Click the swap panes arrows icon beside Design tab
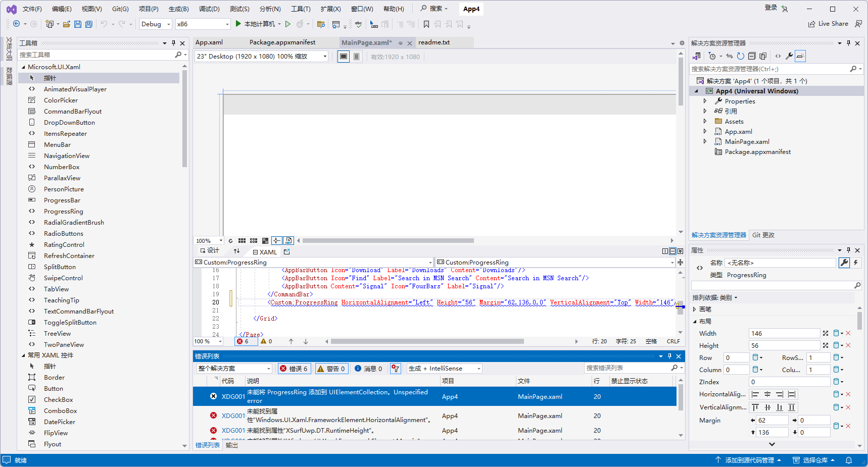This screenshot has width=868, height=467. (236, 251)
